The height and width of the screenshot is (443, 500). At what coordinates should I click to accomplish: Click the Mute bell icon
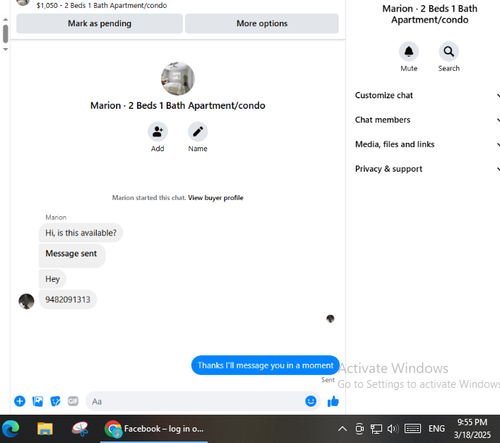click(x=409, y=52)
